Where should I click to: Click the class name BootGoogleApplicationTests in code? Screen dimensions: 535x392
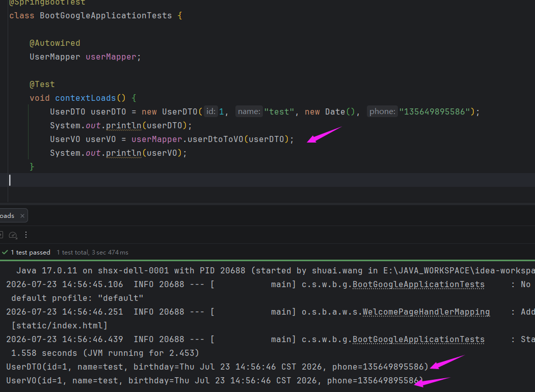106,16
